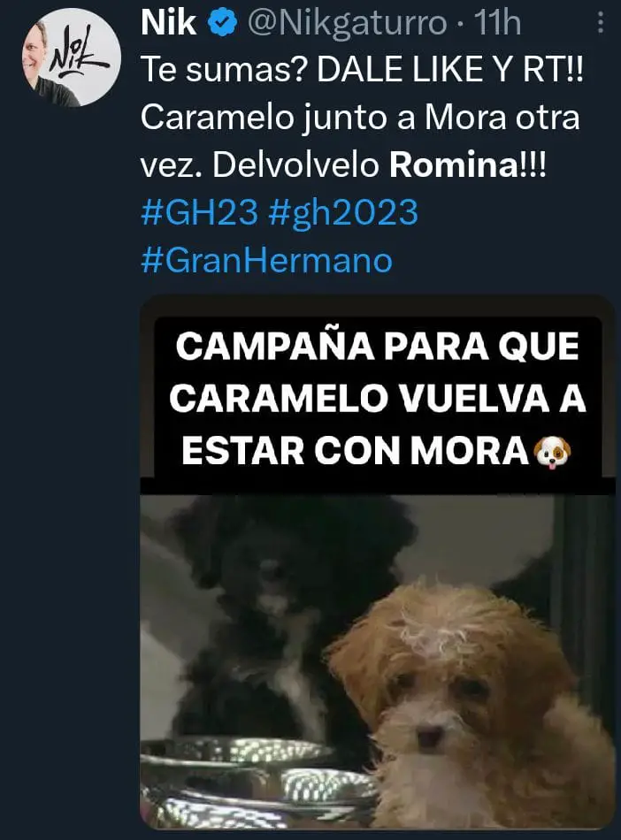Click the word 'Delvolvelo' in the tweet
Screen dimensions: 621x840
tap(295, 165)
